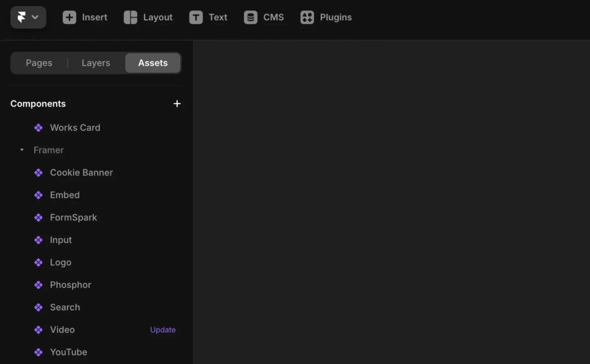Image resolution: width=590 pixels, height=364 pixels.
Task: Click the YouTube component icon
Action: click(38, 352)
